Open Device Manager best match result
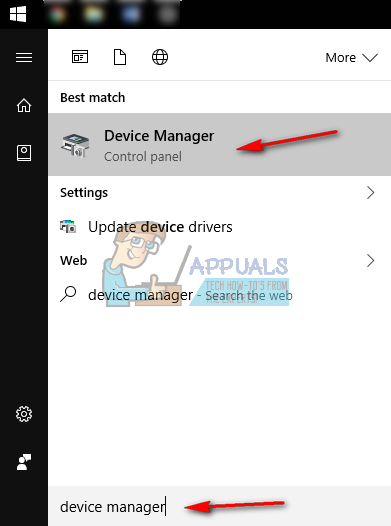 pyautogui.click(x=220, y=145)
